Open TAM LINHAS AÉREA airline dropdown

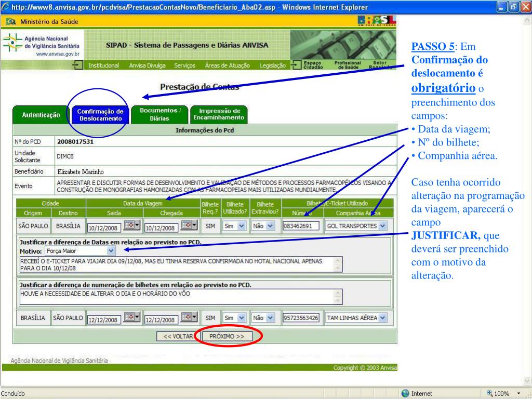[383, 318]
